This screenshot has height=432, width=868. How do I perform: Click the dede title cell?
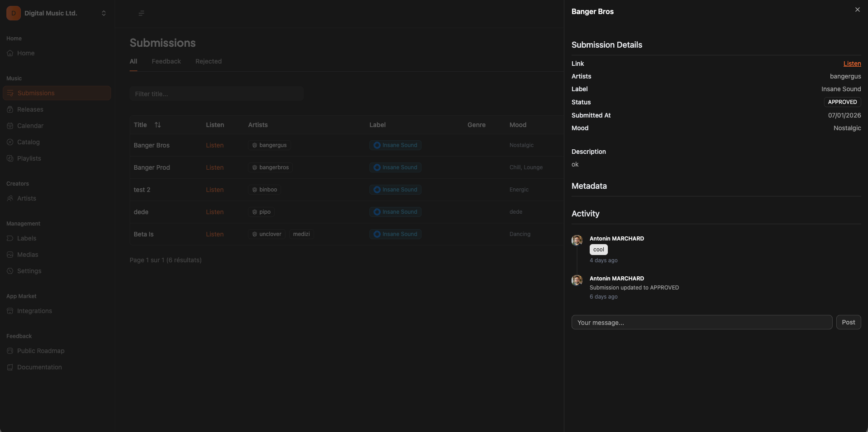click(141, 212)
